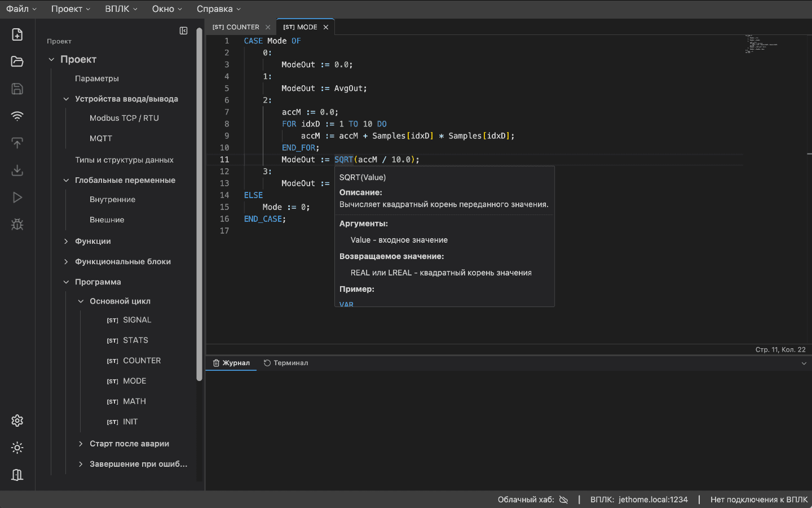The image size is (812, 508).
Task: Click the crossed-out cloud hub status icon
Action: 563,500
